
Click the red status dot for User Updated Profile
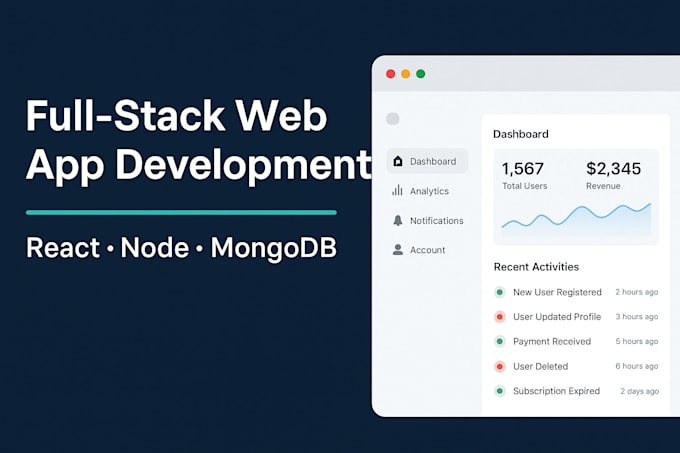[500, 317]
